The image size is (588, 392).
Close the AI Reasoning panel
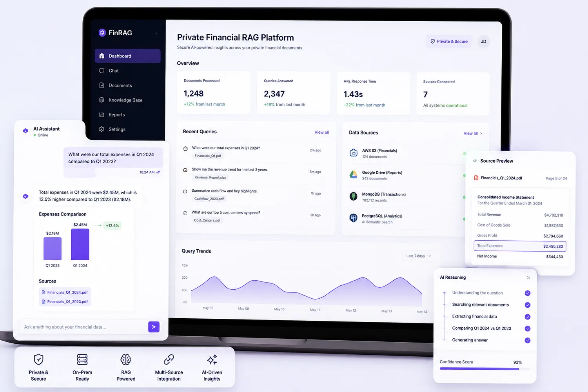[528, 278]
